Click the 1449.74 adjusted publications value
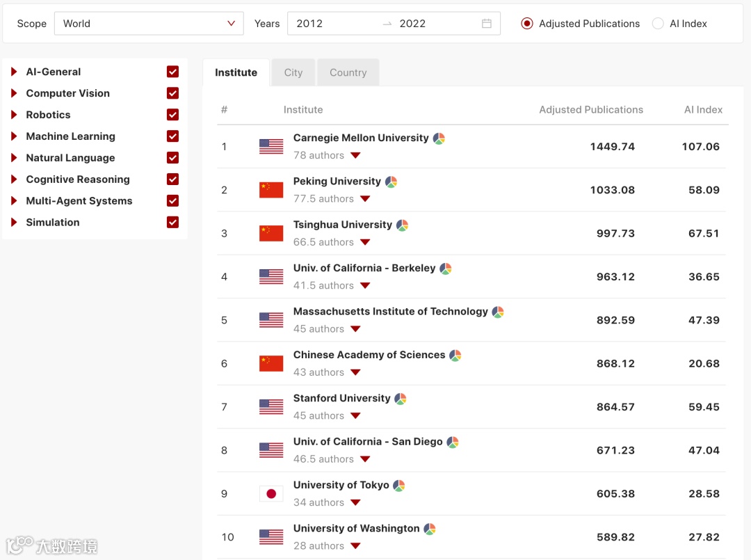The width and height of the screenshot is (751, 560). [612, 147]
